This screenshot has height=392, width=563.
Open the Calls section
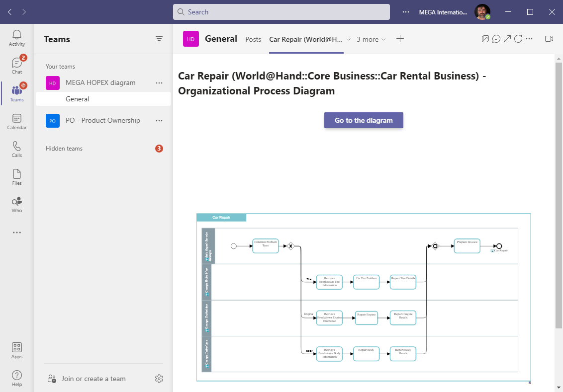click(x=17, y=149)
